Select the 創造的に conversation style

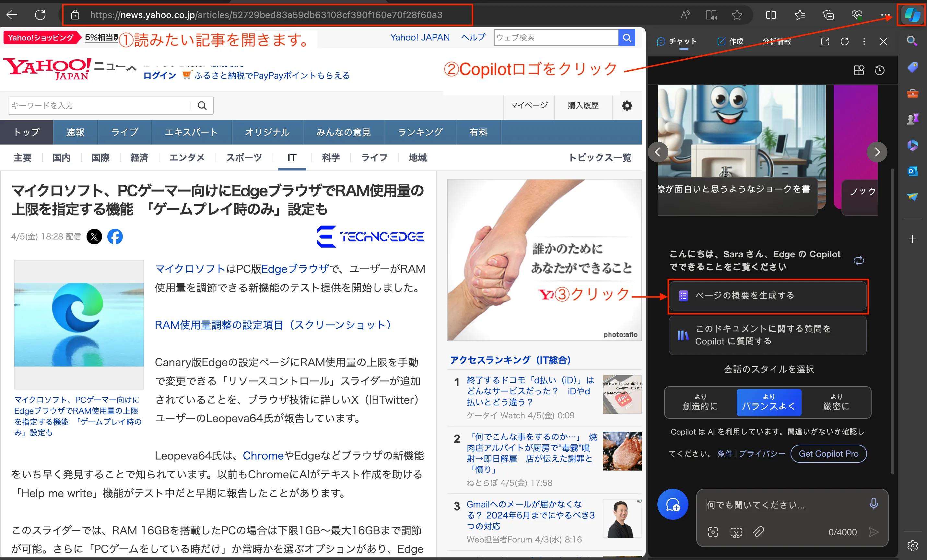click(700, 402)
